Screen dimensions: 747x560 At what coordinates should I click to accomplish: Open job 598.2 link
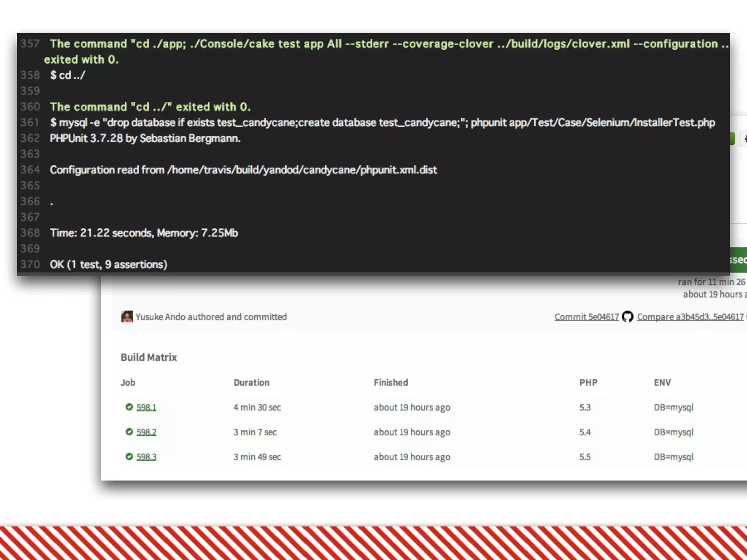(x=146, y=432)
